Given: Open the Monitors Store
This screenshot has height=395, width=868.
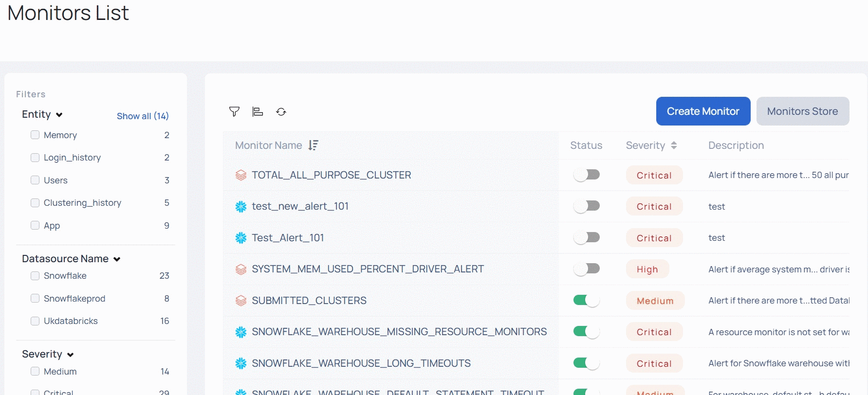Looking at the screenshot, I should click(802, 111).
